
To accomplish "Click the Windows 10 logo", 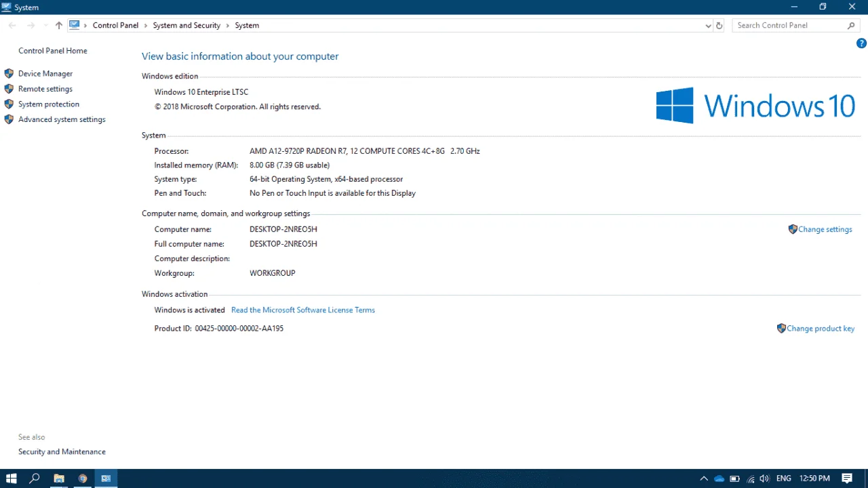I will pyautogui.click(x=755, y=105).
